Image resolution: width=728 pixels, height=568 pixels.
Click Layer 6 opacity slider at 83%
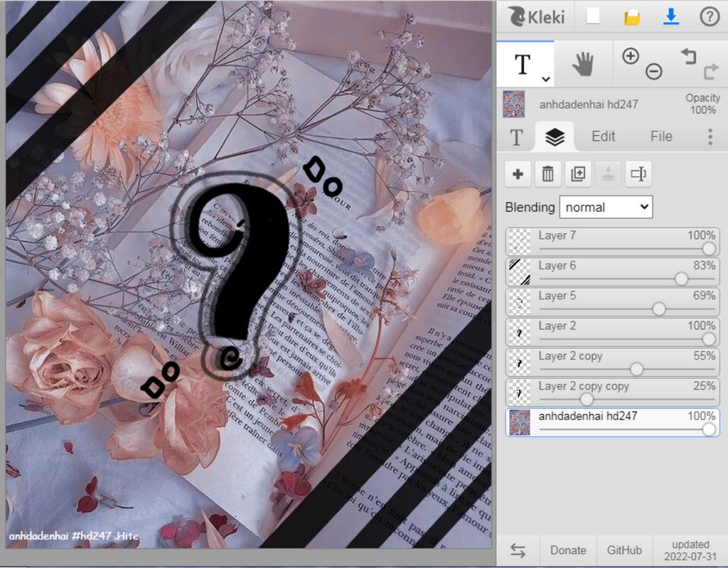click(681, 279)
